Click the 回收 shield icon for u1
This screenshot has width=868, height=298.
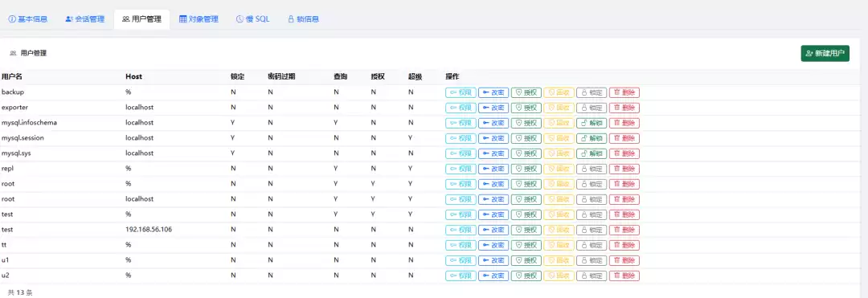click(x=559, y=260)
